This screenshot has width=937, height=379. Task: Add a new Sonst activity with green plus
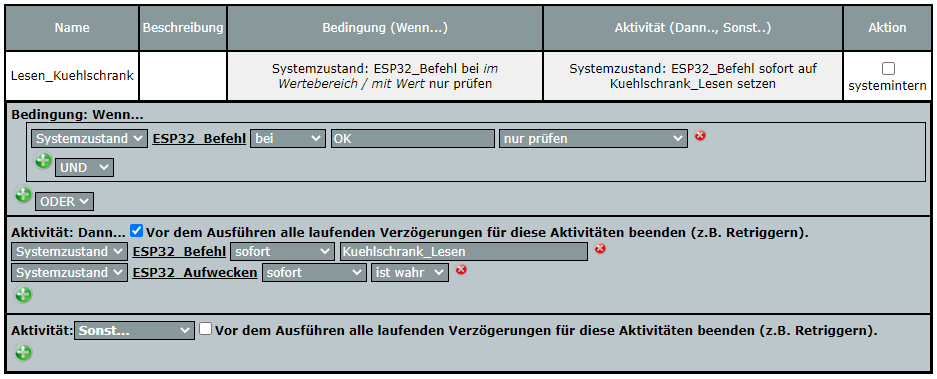(x=23, y=352)
